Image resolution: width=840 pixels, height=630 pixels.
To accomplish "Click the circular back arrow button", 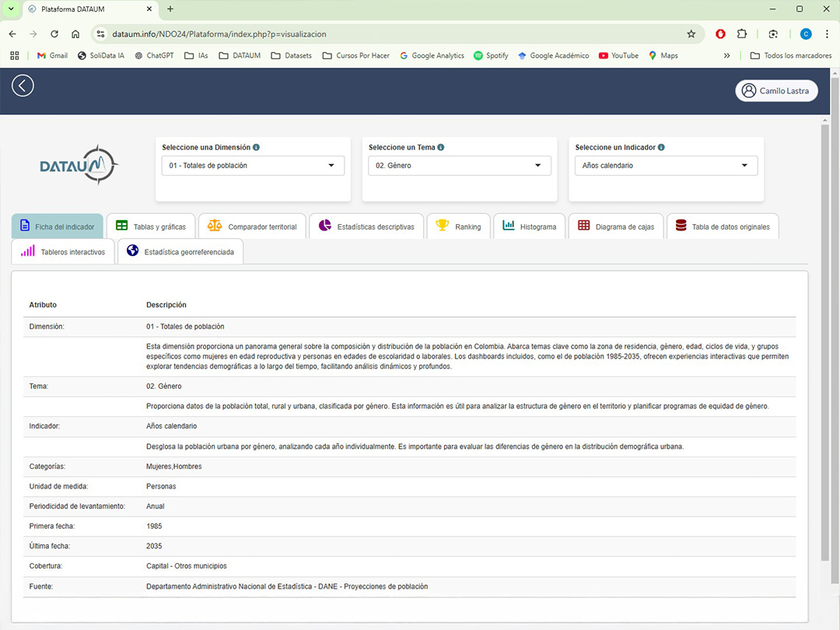I will pyautogui.click(x=23, y=86).
